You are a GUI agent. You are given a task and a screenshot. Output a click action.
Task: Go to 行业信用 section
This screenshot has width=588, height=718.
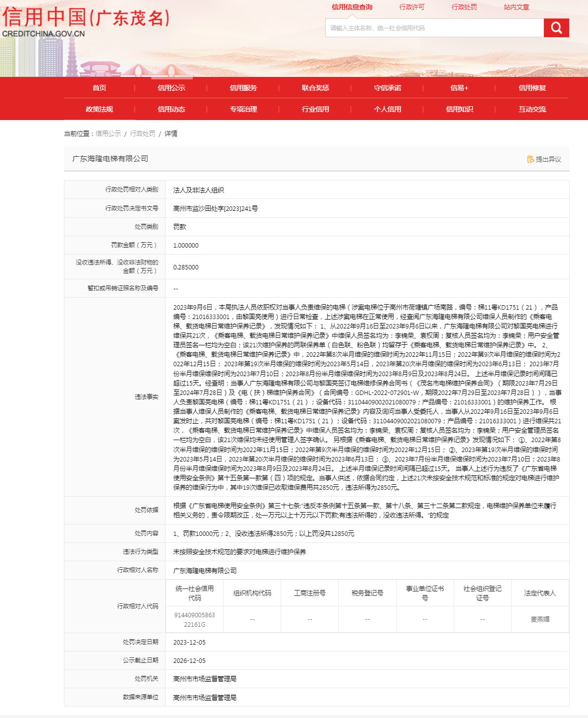point(315,109)
